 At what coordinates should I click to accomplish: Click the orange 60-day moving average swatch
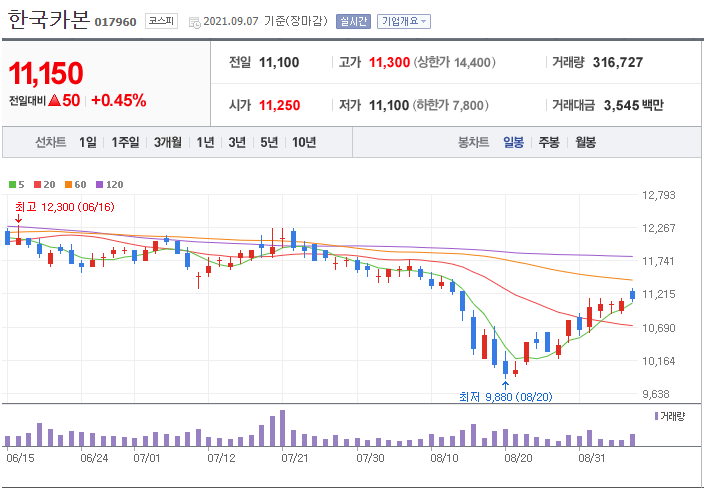[69, 185]
